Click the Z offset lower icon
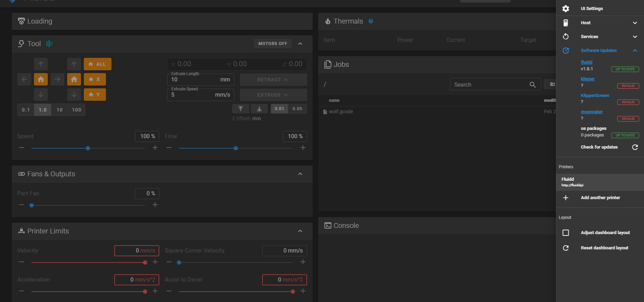 pyautogui.click(x=259, y=109)
